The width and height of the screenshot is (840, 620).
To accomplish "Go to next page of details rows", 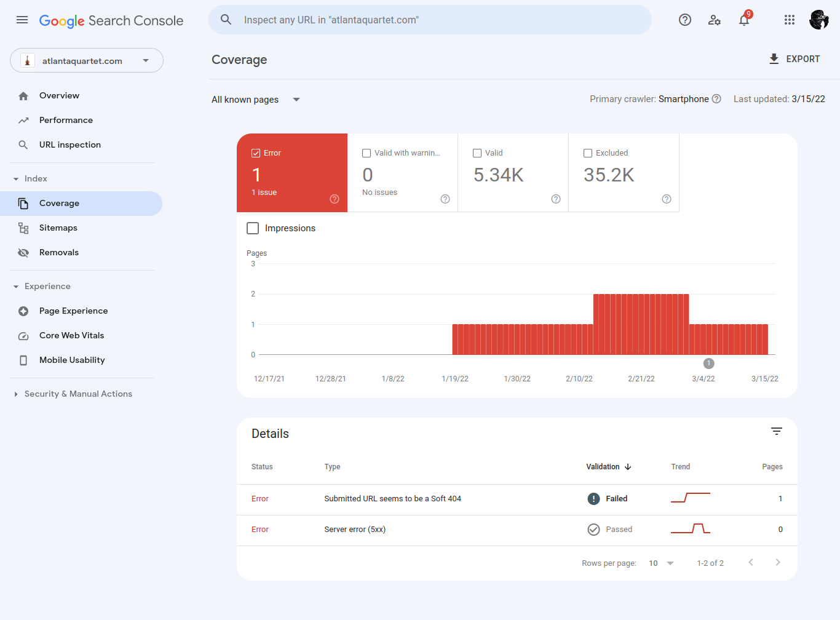I will (x=778, y=563).
